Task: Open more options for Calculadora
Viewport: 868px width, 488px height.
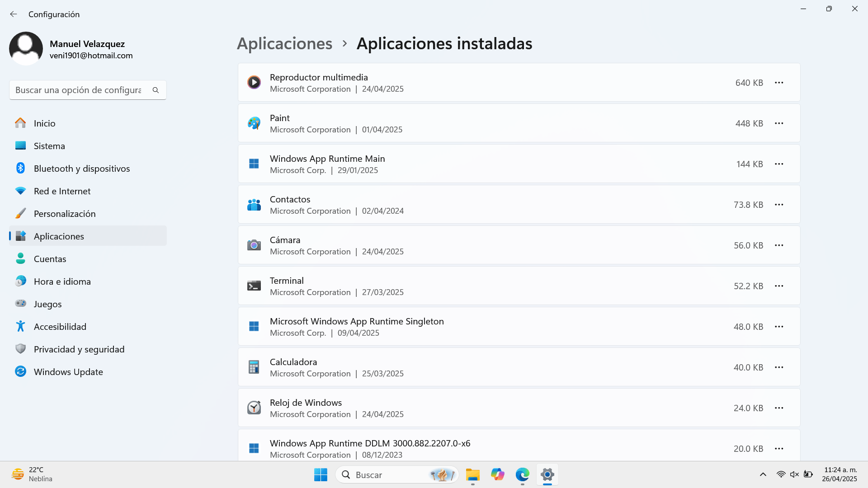Action: 779,367
